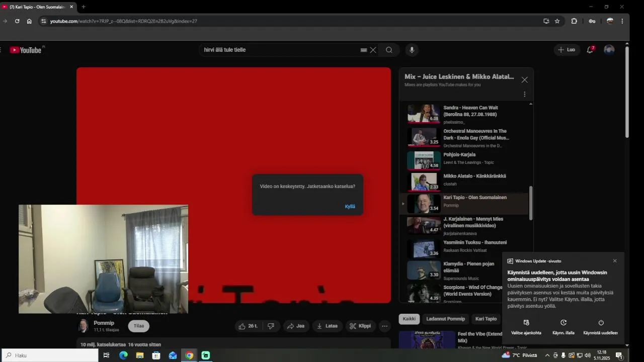Open the weather widget 7°C Pilvistä

(520, 355)
